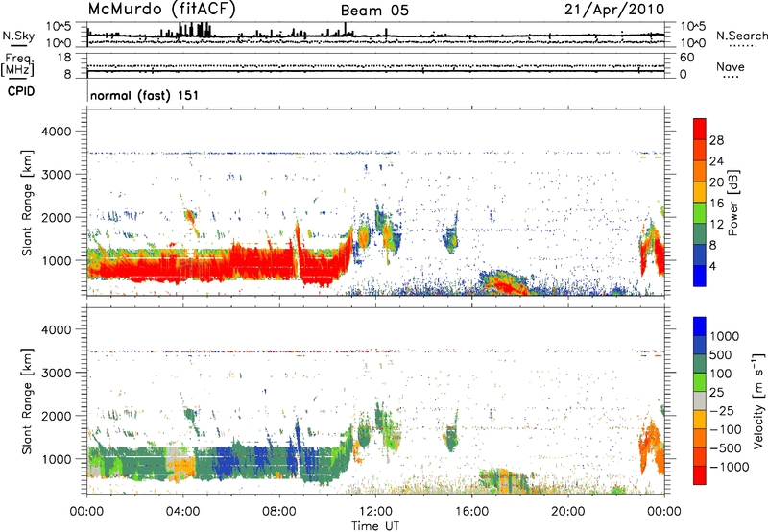Click the 08:00 time tick label
768x532 pixels.
click(x=279, y=512)
